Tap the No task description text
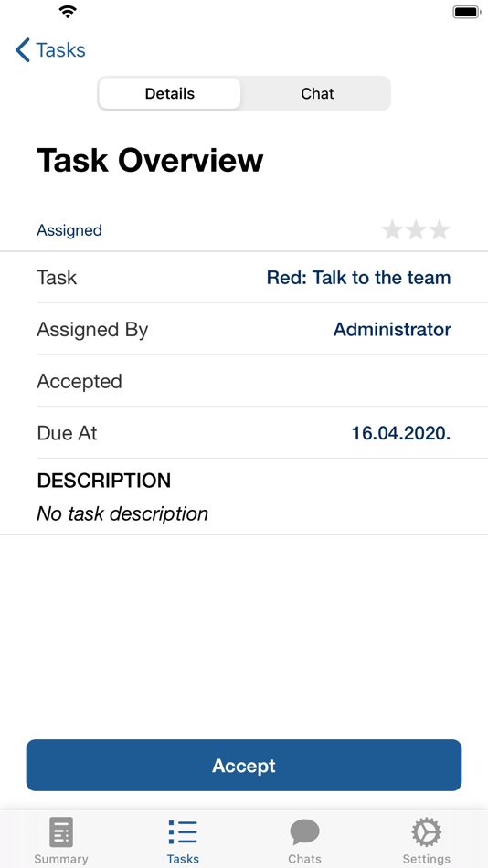The image size is (488, 868). coord(122,513)
